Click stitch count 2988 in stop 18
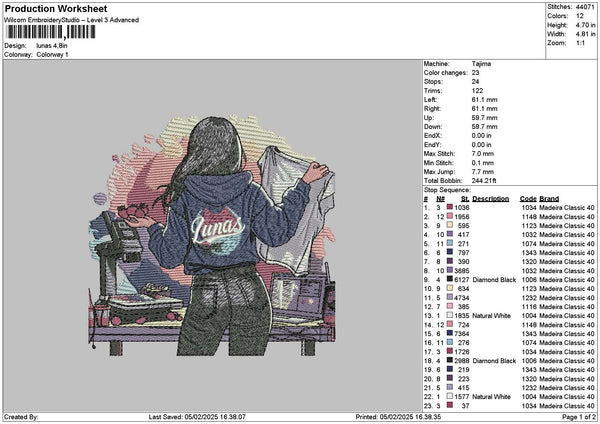 [x=462, y=361]
